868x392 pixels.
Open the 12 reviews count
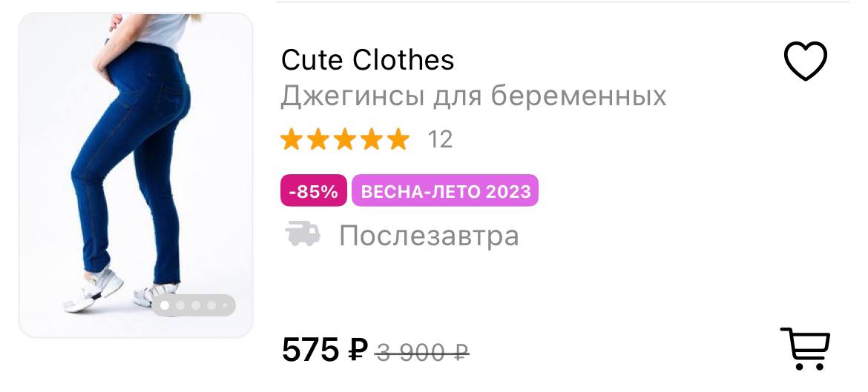[440, 139]
